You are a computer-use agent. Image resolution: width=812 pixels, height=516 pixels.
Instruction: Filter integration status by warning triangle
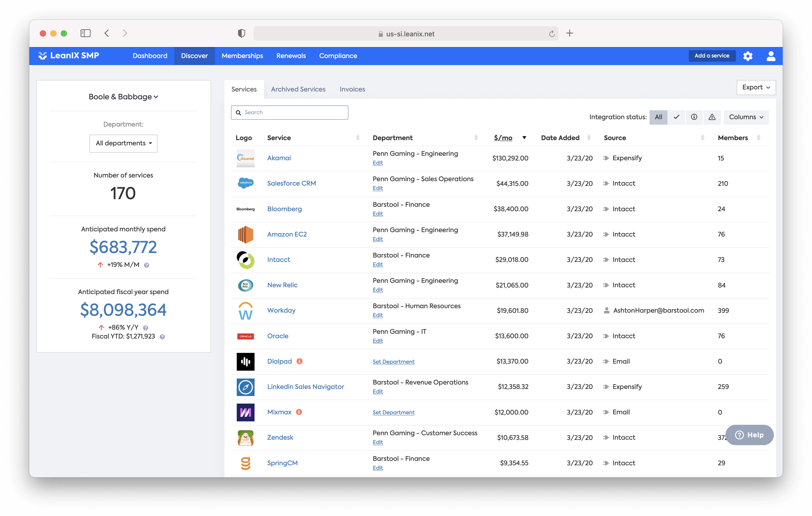[712, 117]
